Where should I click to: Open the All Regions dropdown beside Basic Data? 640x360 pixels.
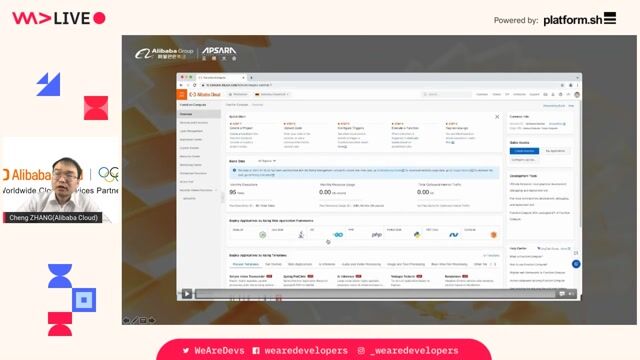point(267,161)
